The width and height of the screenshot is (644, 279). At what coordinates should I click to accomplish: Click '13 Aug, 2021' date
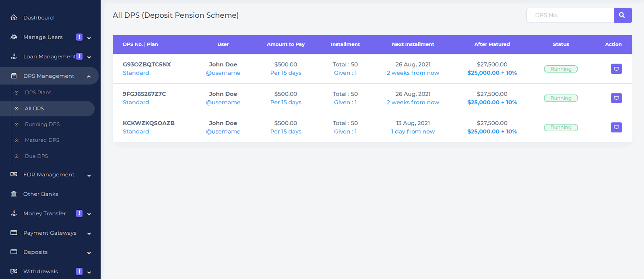pyautogui.click(x=413, y=123)
